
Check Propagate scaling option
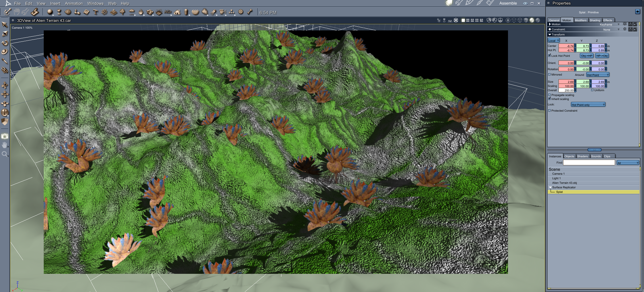[x=549, y=95]
